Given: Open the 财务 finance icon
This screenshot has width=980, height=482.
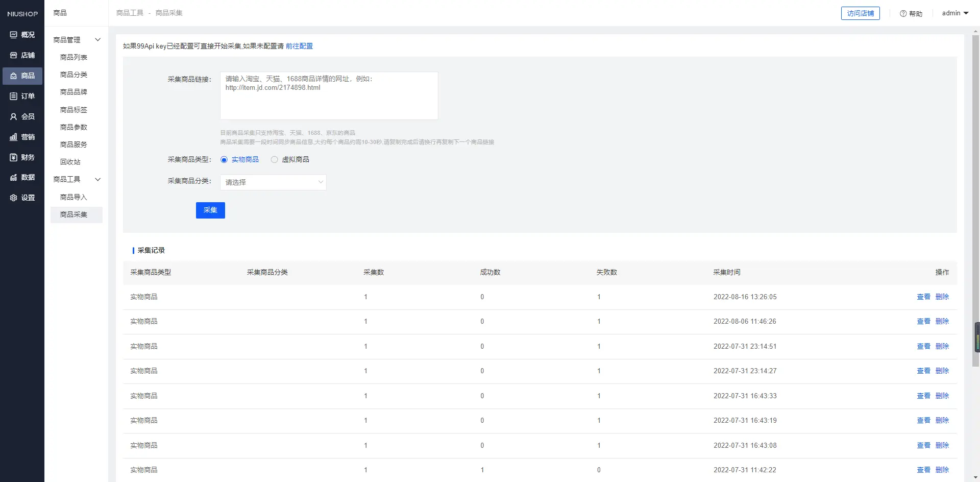Looking at the screenshot, I should coord(14,157).
